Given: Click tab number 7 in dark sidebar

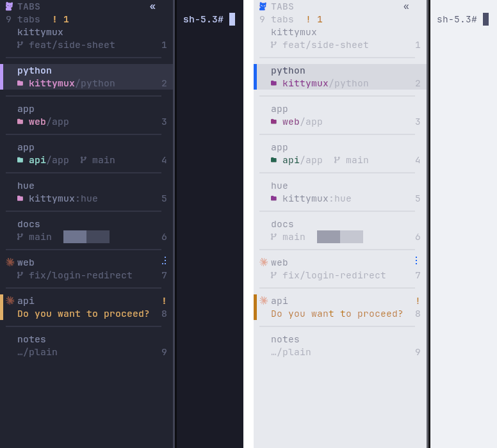Looking at the screenshot, I should (x=164, y=275).
